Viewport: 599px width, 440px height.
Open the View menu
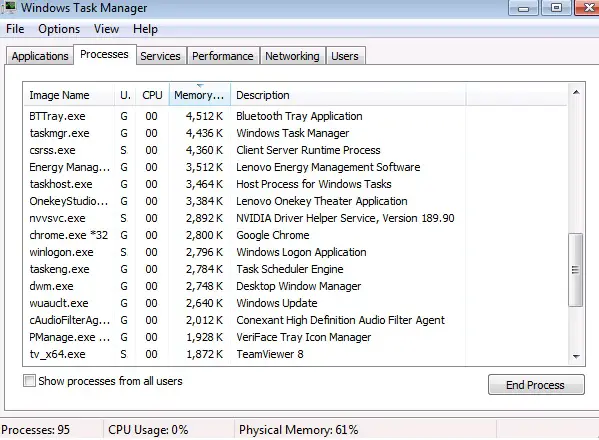[107, 29]
